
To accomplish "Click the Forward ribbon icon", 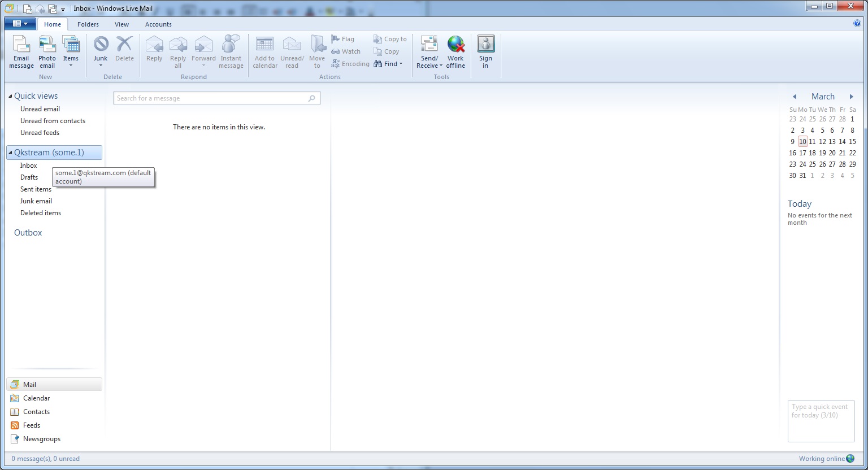I will click(x=203, y=52).
